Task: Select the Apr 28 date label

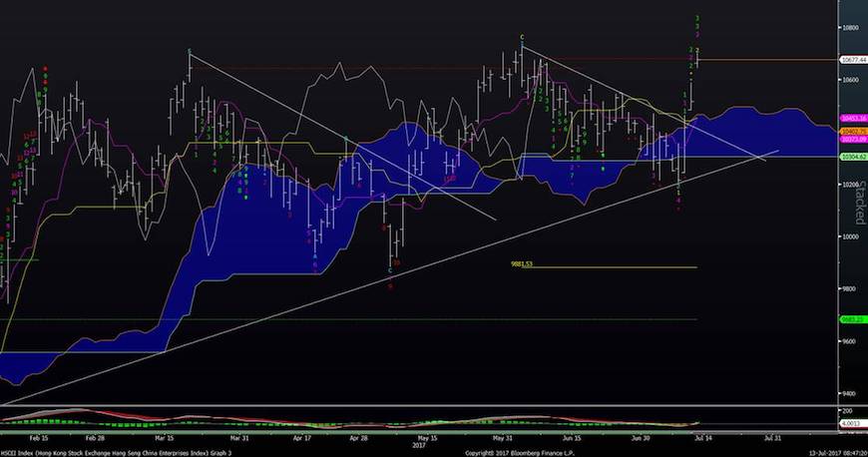Action: pos(361,437)
